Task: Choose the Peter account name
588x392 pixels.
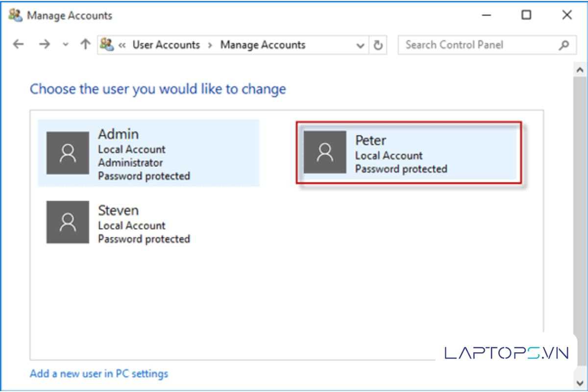Action: click(370, 140)
